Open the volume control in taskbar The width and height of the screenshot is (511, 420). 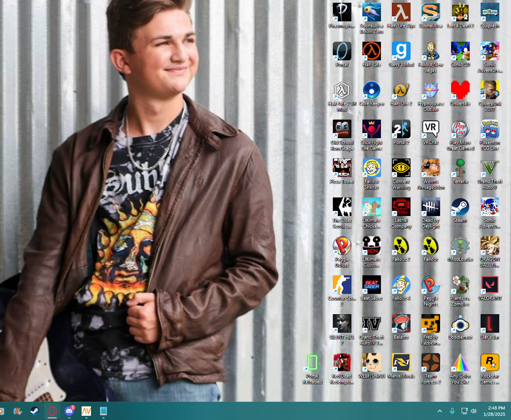[474, 411]
